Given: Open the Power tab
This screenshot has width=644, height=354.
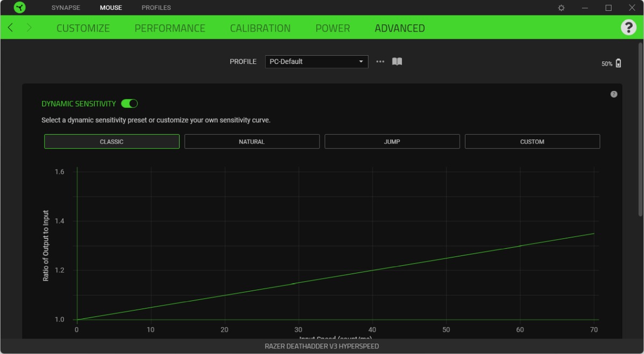Looking at the screenshot, I should pos(333,28).
